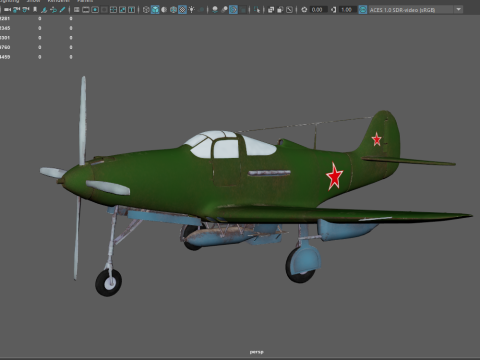The image size is (480, 360).
Task: Toggle the View Transform color management icon
Action: [x=363, y=10]
